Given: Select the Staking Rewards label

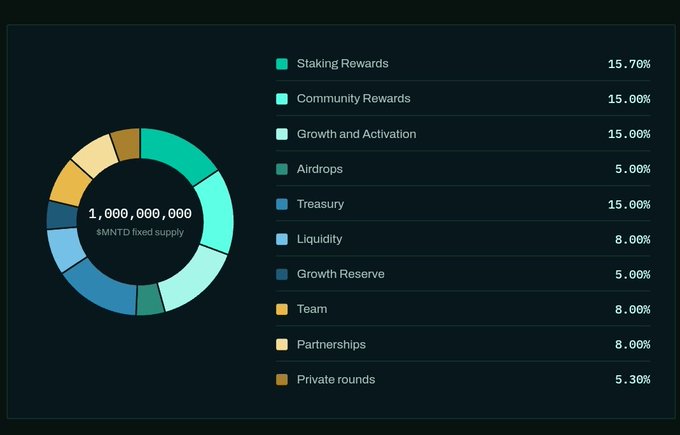Looking at the screenshot, I should pos(342,64).
